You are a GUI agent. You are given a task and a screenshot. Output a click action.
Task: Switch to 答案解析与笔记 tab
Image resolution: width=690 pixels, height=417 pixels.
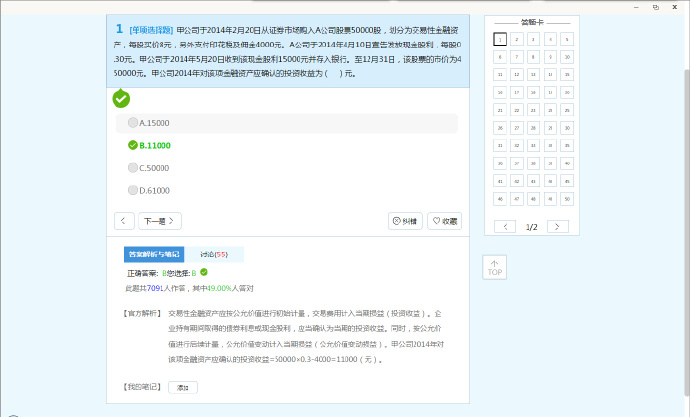pyautogui.click(x=153, y=254)
